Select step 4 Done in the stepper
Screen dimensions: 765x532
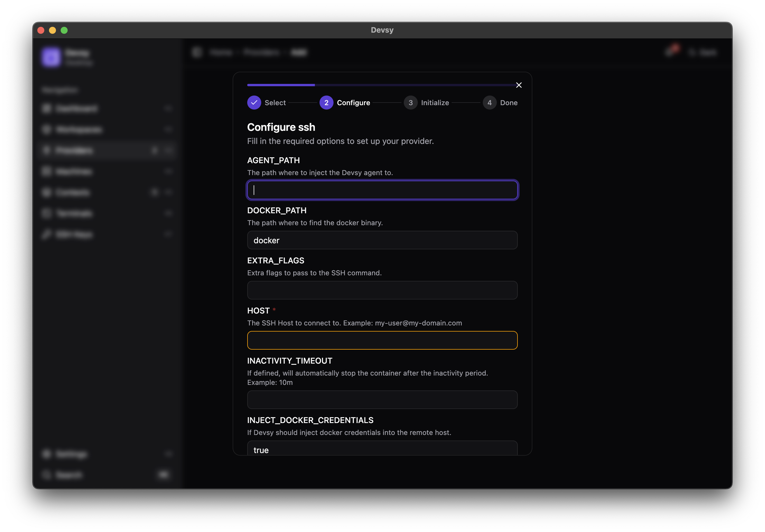click(500, 103)
